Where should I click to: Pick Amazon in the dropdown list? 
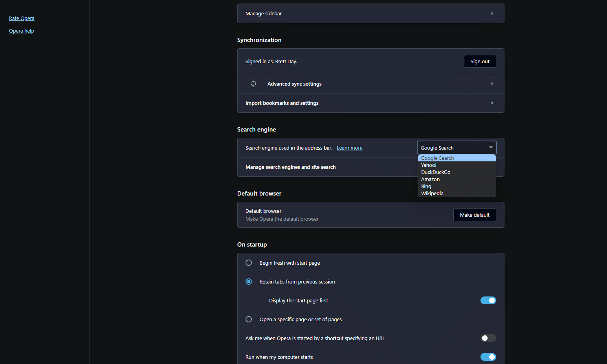coord(430,179)
